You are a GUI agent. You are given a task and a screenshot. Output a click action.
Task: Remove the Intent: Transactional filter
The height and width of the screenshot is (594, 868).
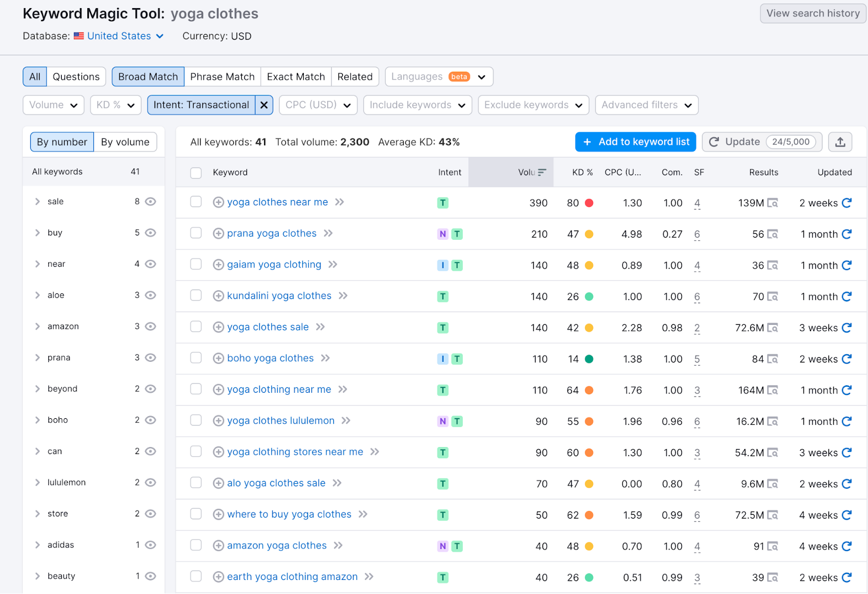[264, 105]
